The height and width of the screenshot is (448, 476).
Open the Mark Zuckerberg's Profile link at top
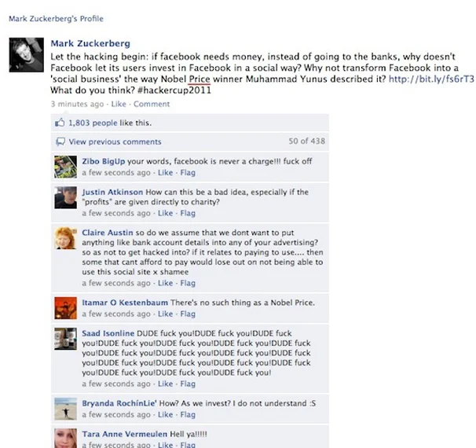pos(56,19)
